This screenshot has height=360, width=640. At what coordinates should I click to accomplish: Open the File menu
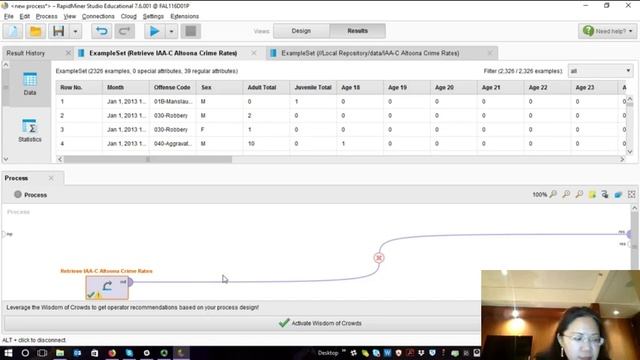coord(9,16)
